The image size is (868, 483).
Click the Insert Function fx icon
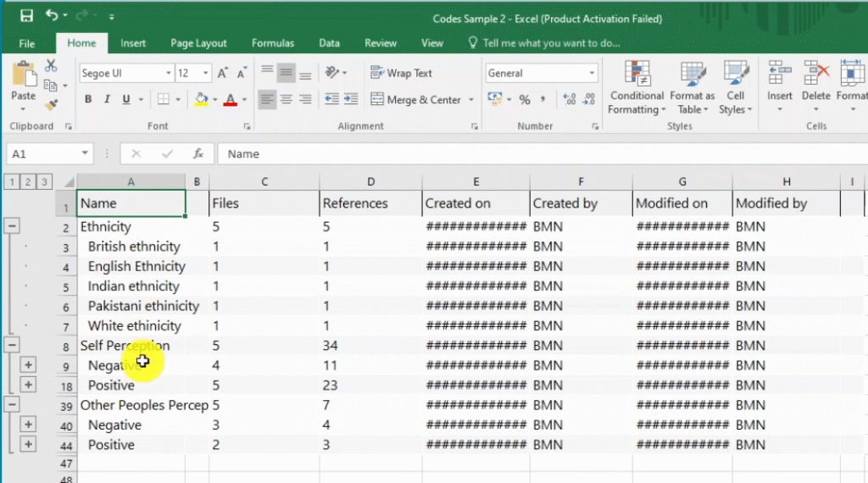198,154
